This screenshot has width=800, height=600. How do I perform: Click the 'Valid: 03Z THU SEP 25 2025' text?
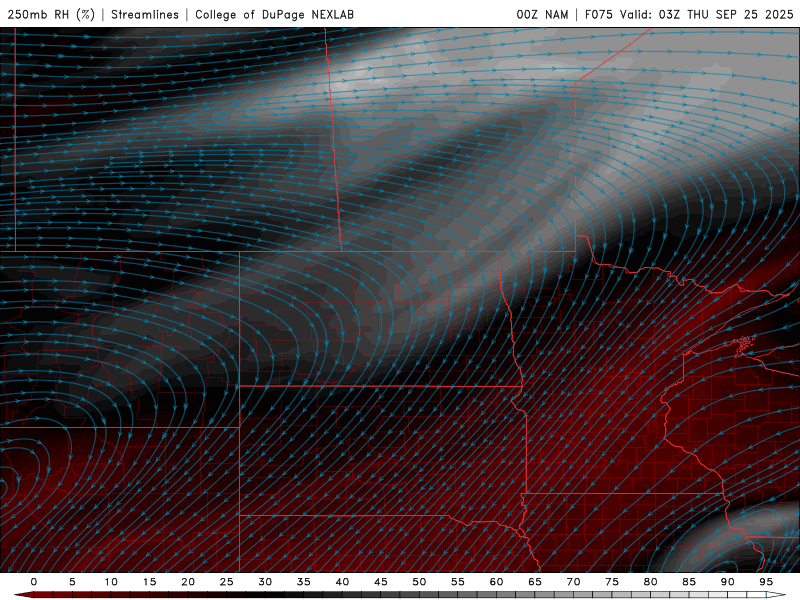707,14
